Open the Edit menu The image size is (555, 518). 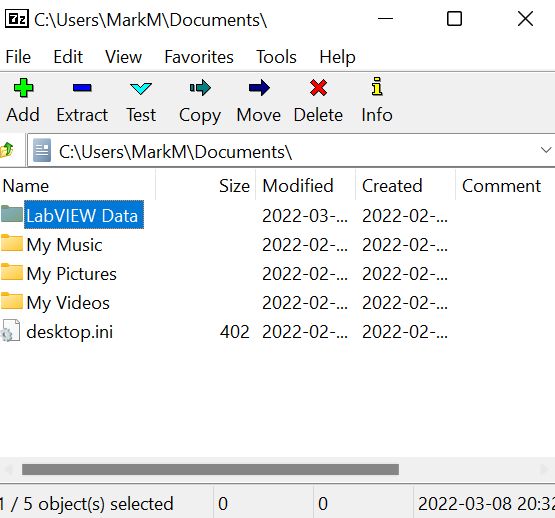68,57
